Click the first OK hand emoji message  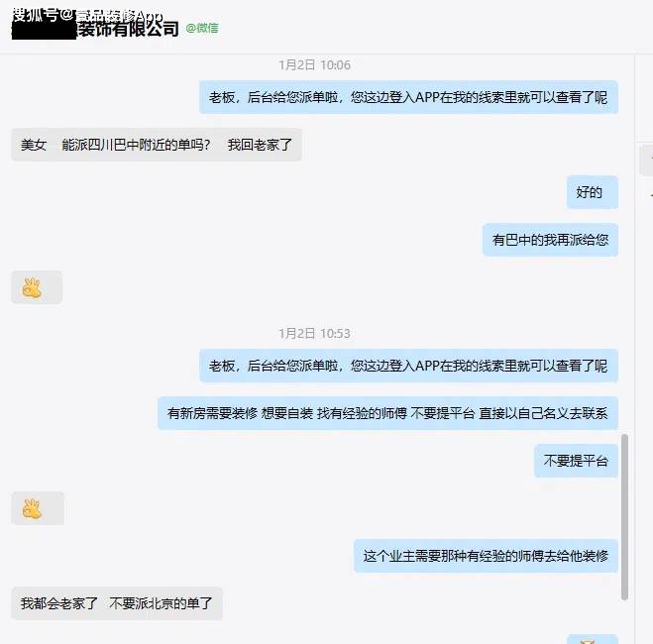37,287
